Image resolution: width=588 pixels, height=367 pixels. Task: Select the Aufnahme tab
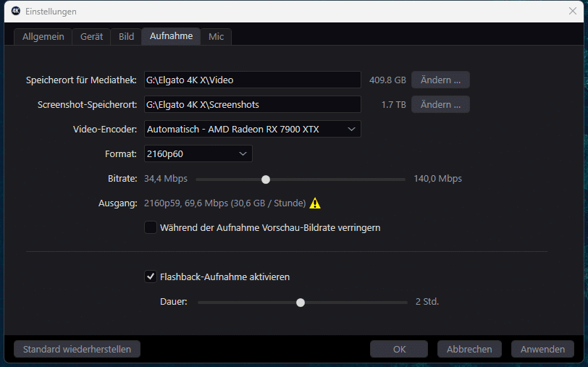click(x=171, y=36)
